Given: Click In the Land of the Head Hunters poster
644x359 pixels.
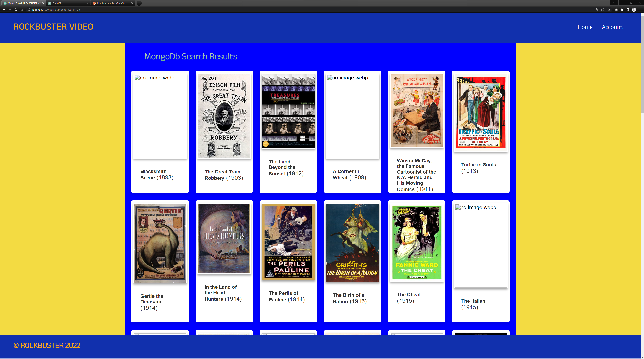Looking at the screenshot, I should coord(224,239).
